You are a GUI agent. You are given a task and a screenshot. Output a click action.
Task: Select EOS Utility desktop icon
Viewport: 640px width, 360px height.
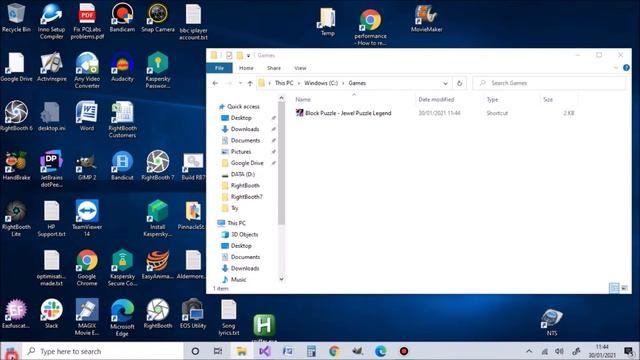(x=193, y=313)
